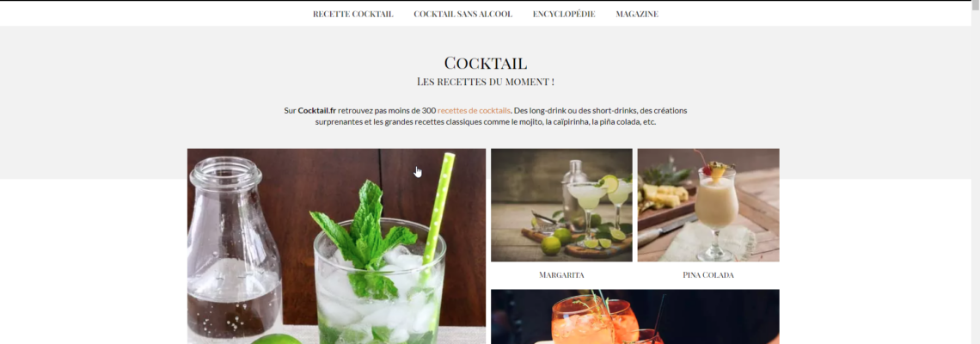Image resolution: width=980 pixels, height=344 pixels.
Task: Click the 'Cocktail' page heading
Action: pyautogui.click(x=486, y=63)
